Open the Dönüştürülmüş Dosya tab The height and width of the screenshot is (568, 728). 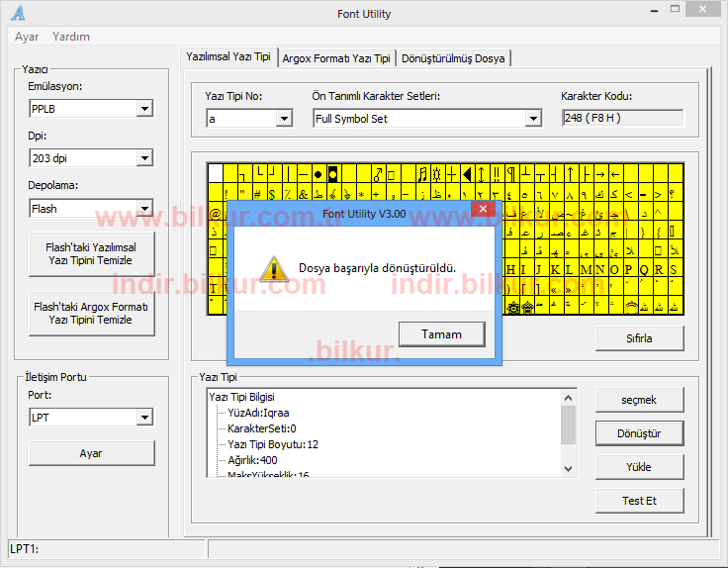pos(453,58)
